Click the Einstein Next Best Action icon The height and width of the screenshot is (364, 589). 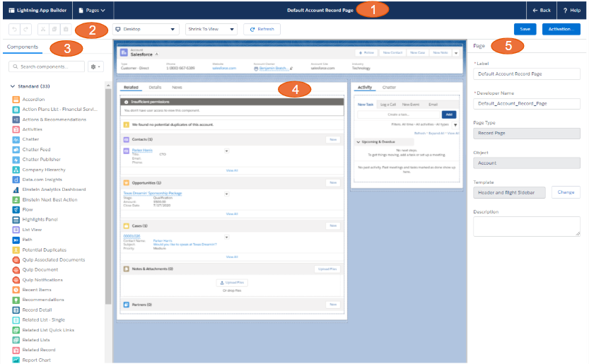(16, 200)
